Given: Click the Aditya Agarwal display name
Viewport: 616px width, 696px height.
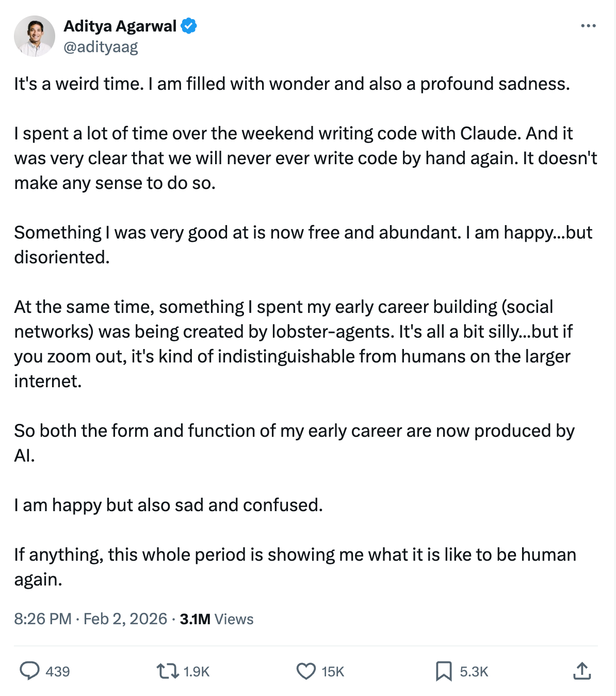Looking at the screenshot, I should (x=120, y=26).
